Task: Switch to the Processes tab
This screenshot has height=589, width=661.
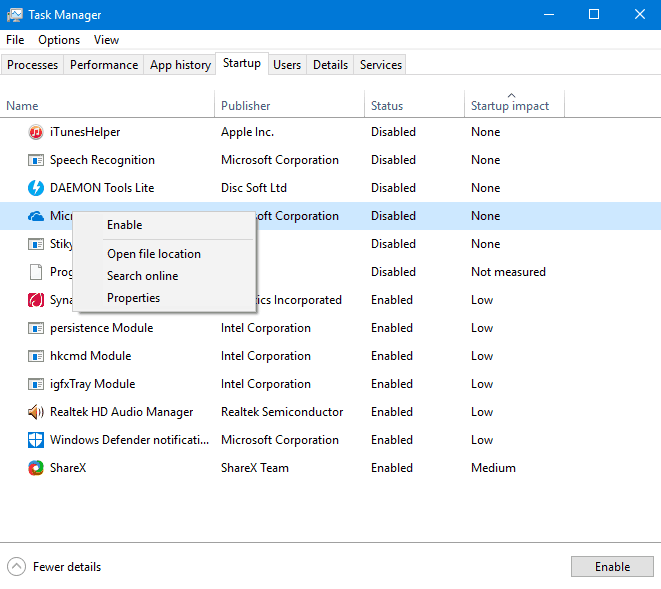Action: [32, 65]
